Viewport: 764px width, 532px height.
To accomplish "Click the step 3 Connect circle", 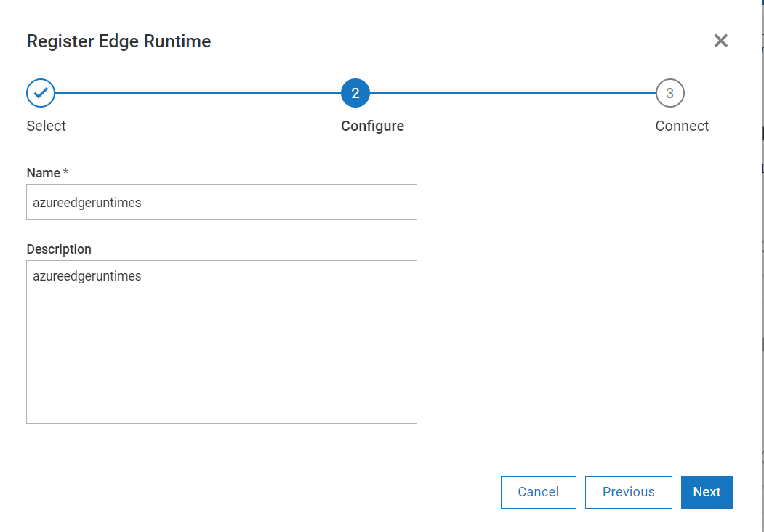I will click(x=670, y=92).
